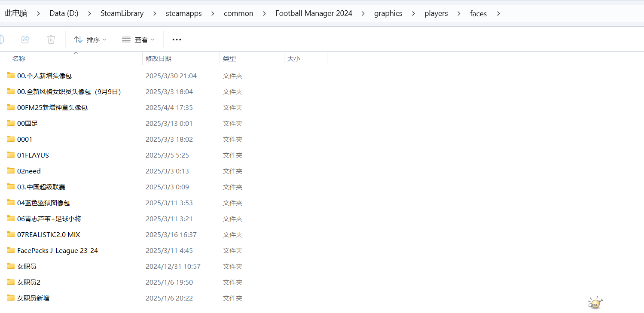Click date 2024/12/31 10:57
644x313 pixels.
[x=173, y=266]
